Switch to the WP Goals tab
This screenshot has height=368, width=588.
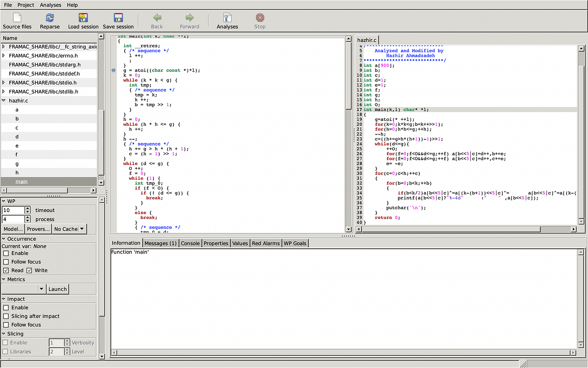coord(294,243)
